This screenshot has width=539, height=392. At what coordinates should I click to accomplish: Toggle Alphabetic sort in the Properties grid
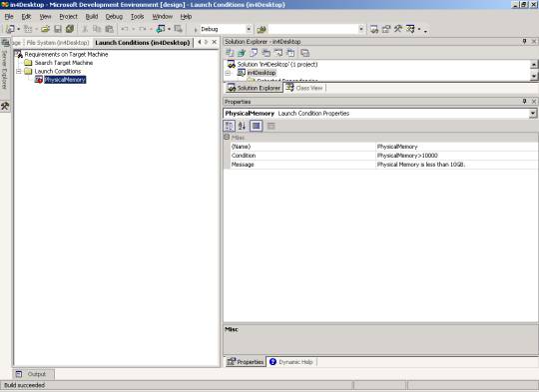pyautogui.click(x=242, y=126)
